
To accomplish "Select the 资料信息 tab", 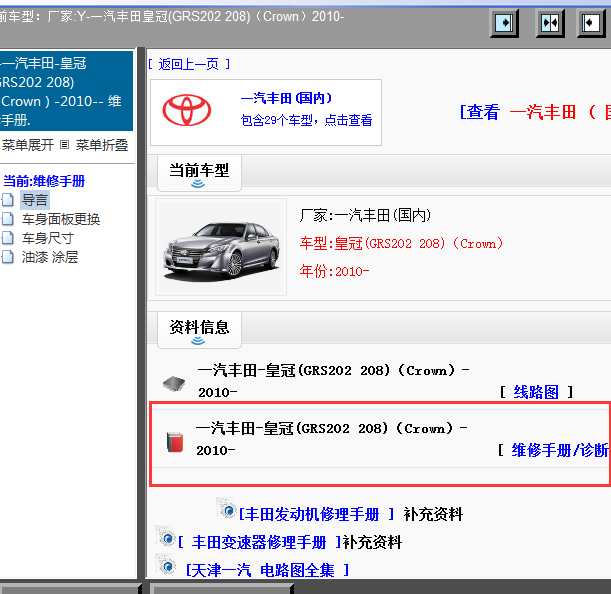I will (x=199, y=330).
